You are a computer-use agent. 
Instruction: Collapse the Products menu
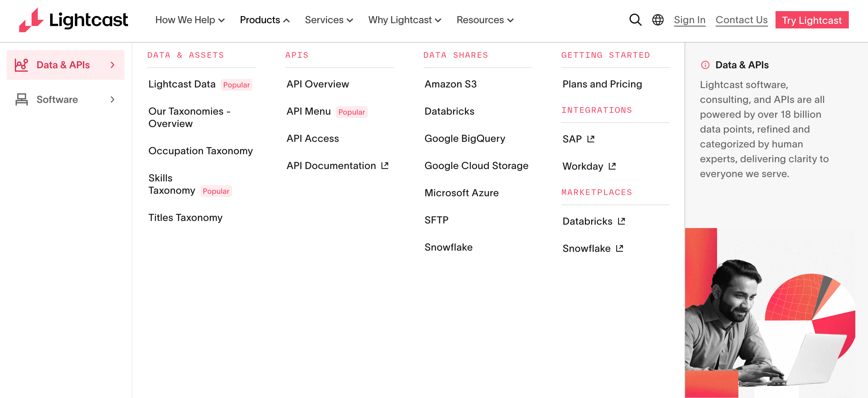pos(264,20)
